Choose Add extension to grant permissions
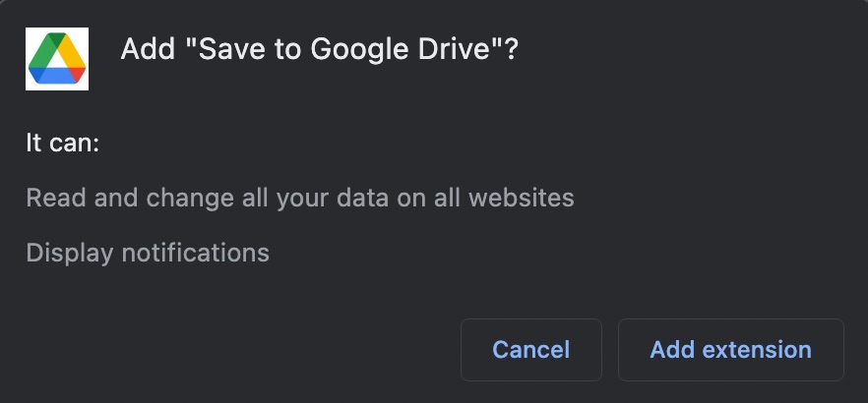The height and width of the screenshot is (403, 868). pyautogui.click(x=730, y=349)
